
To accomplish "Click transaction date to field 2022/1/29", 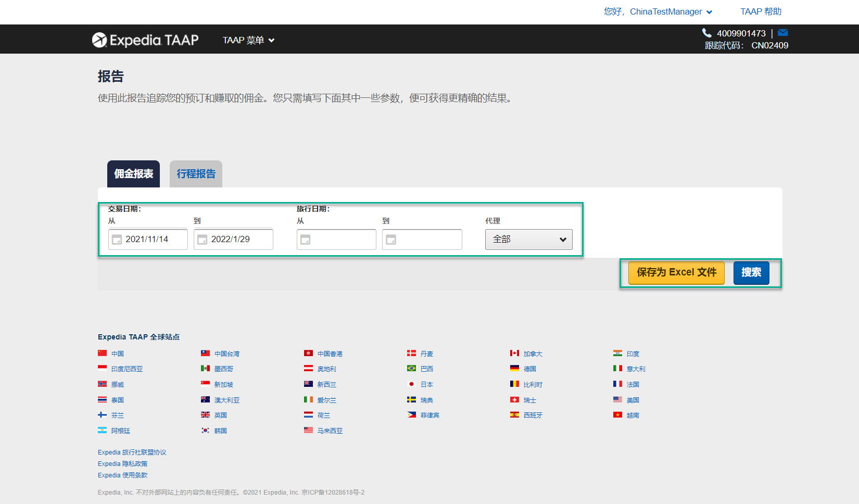I will tap(233, 240).
